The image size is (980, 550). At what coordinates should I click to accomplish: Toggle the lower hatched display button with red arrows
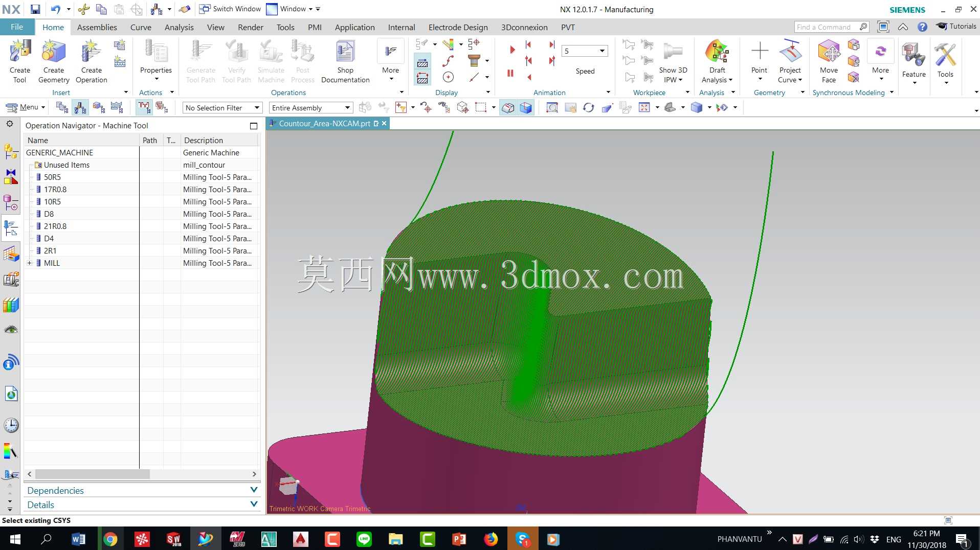coord(422,78)
